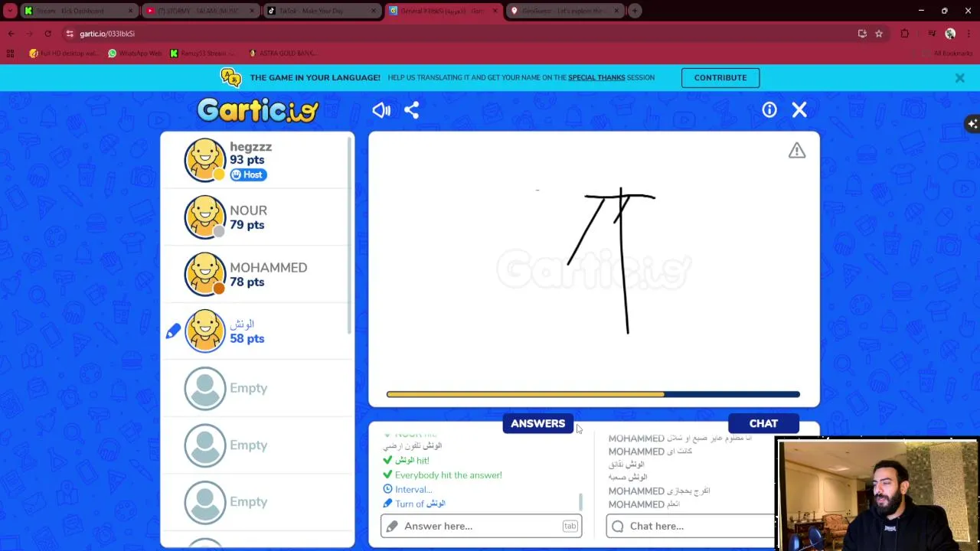Click MOHAMMED player avatar
The image size is (980, 551).
tap(205, 274)
